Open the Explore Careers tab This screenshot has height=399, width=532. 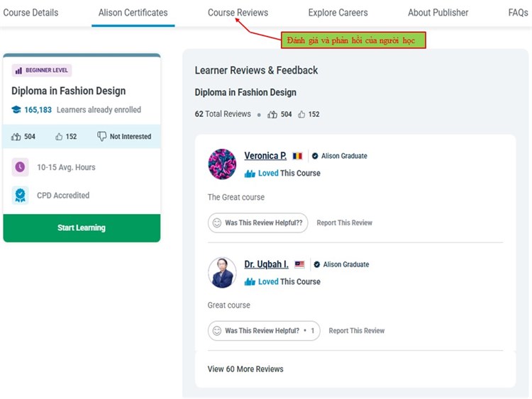pos(338,13)
